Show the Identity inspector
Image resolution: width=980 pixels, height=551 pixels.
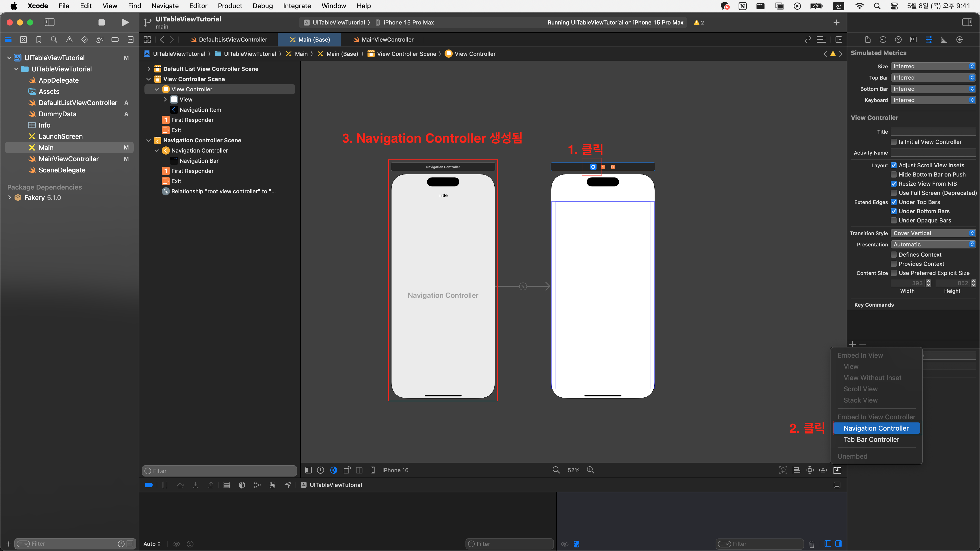click(913, 40)
